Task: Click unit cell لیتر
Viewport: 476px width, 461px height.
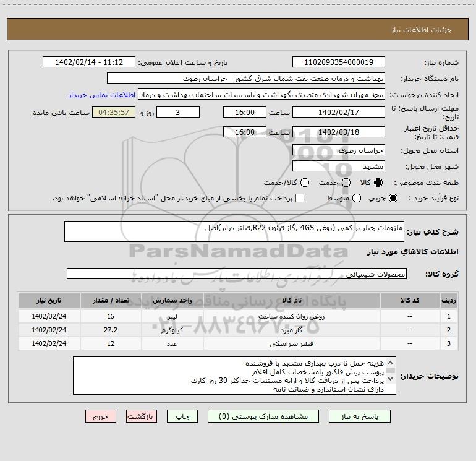Action: 172,316
